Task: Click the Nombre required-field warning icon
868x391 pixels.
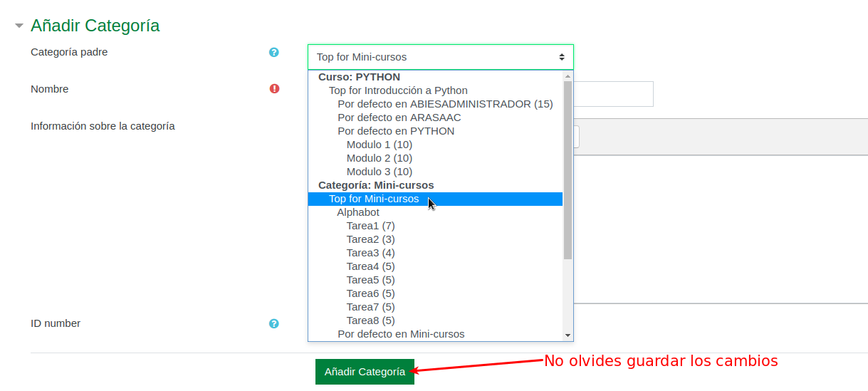Action: click(275, 89)
